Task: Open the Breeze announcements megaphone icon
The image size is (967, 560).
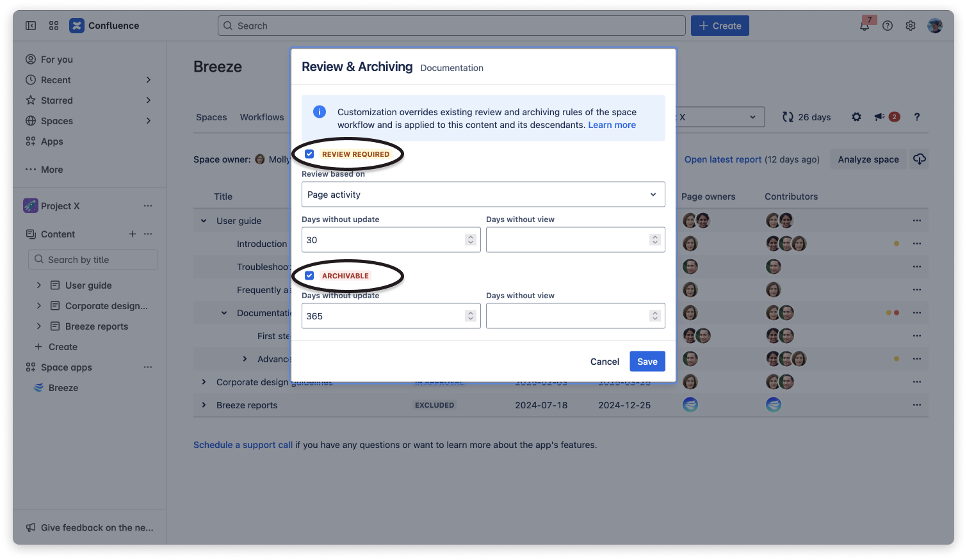Action: click(880, 117)
